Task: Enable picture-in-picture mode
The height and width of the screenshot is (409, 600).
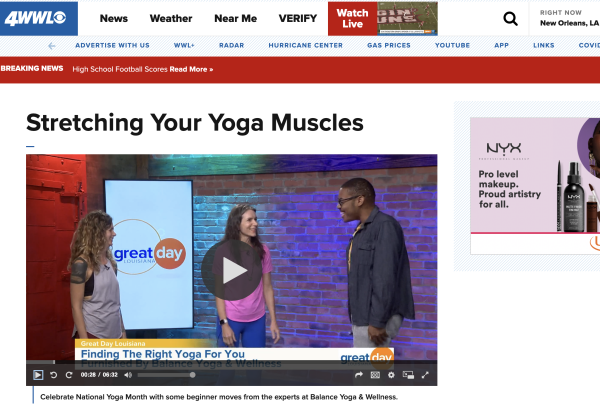Action: tap(408, 375)
